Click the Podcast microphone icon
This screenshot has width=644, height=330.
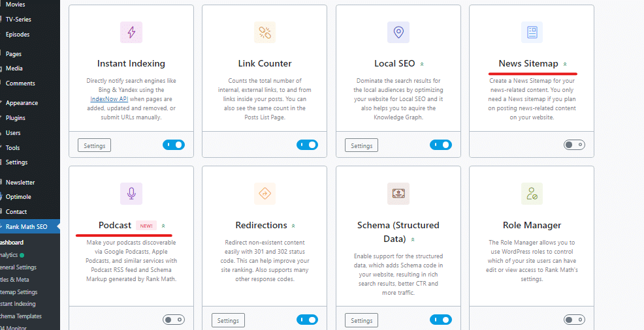point(131,194)
